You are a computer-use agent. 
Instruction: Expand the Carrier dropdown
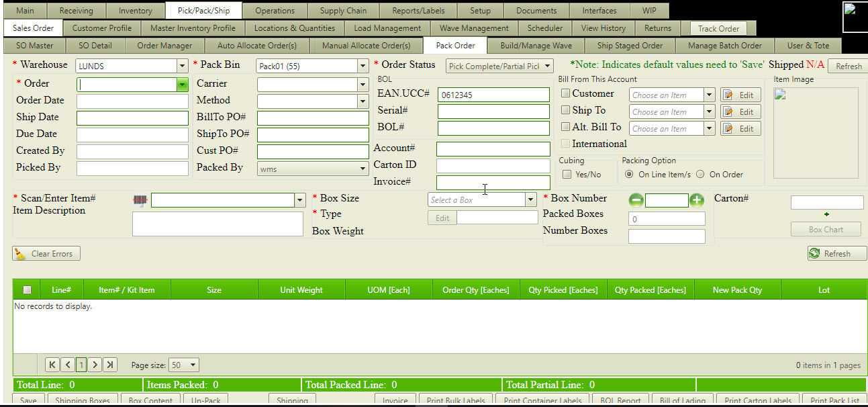pyautogui.click(x=363, y=85)
